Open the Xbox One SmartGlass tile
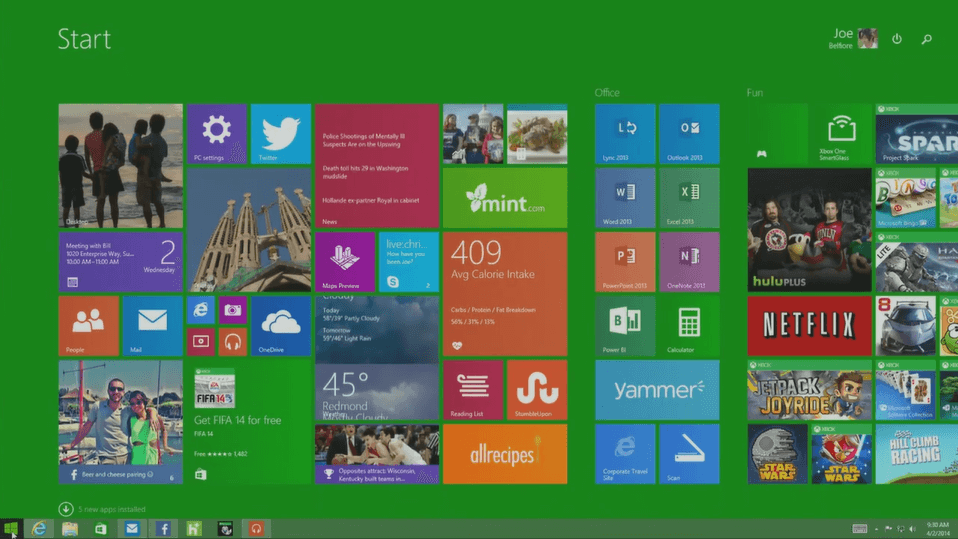The image size is (958, 539). pyautogui.click(x=841, y=134)
